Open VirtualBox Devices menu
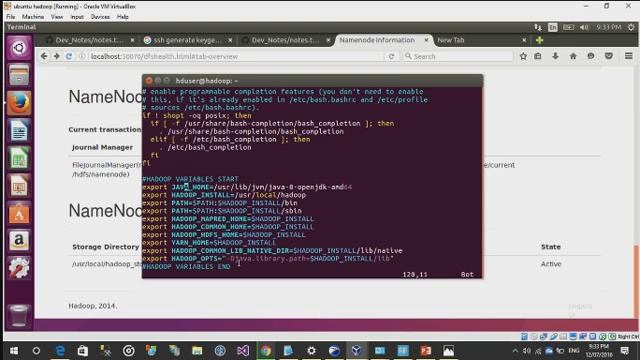The image size is (640, 360). [x=100, y=17]
